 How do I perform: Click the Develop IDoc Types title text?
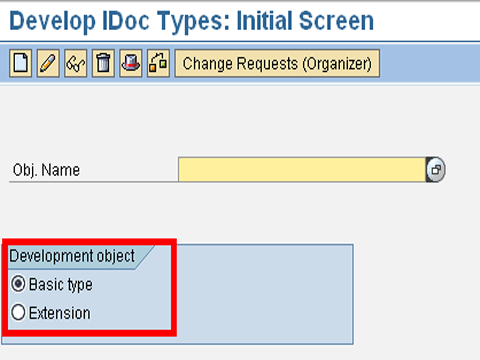(192, 21)
